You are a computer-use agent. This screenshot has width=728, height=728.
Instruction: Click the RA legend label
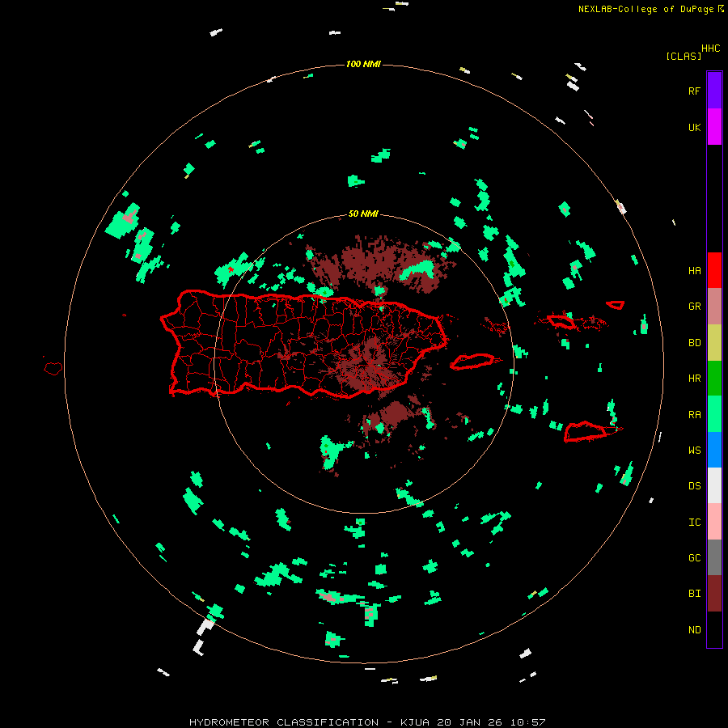(694, 415)
